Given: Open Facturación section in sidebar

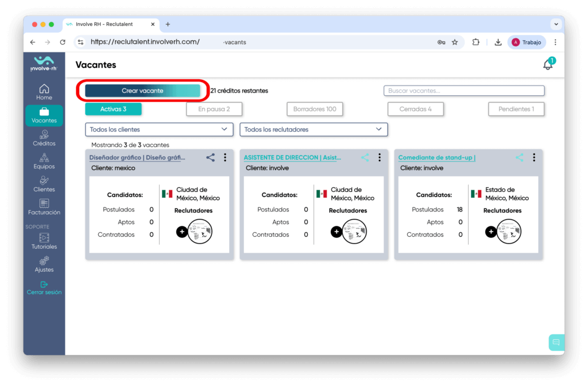Looking at the screenshot, I should (x=44, y=207).
